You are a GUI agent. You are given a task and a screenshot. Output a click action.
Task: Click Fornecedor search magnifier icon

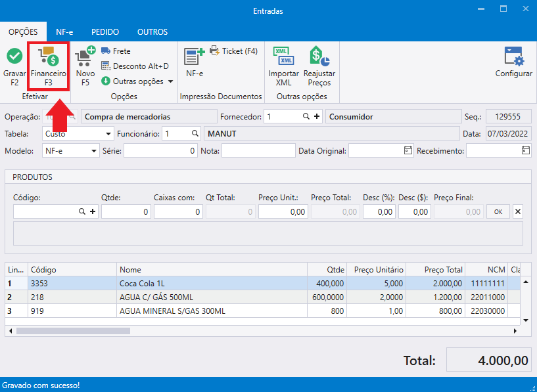[x=306, y=117]
